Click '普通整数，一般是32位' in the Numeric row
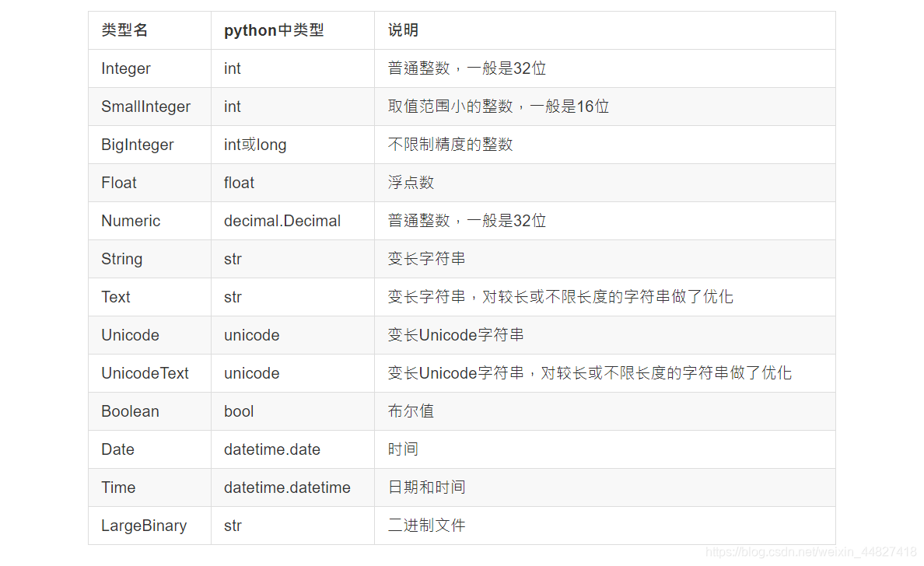This screenshot has width=924, height=566. (x=467, y=221)
